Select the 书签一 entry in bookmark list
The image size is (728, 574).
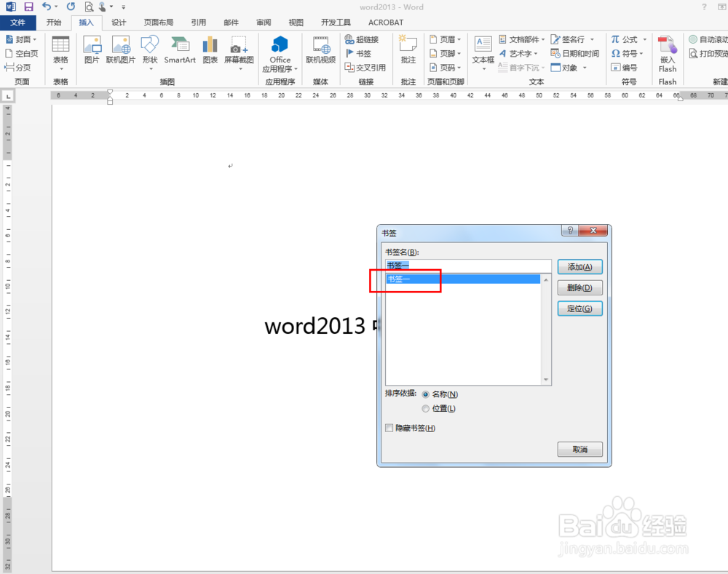point(463,279)
